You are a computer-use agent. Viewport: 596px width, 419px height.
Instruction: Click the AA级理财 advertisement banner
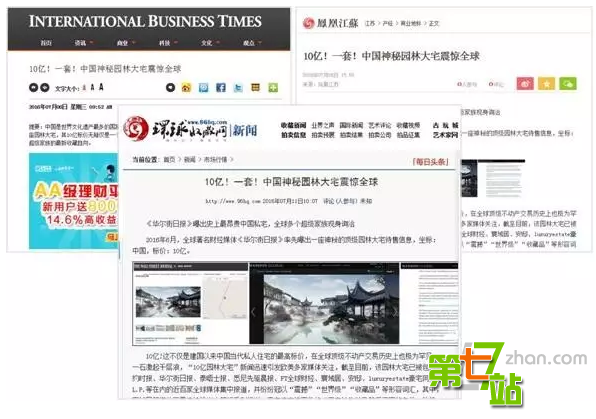74,201
